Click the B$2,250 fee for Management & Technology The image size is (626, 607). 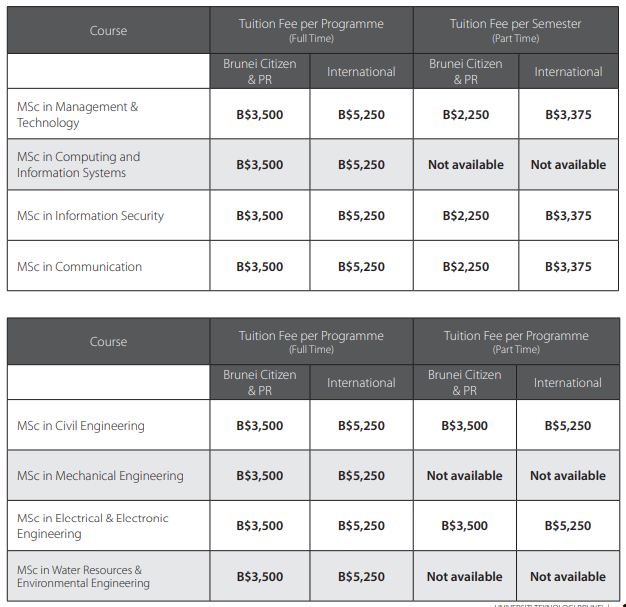466,115
